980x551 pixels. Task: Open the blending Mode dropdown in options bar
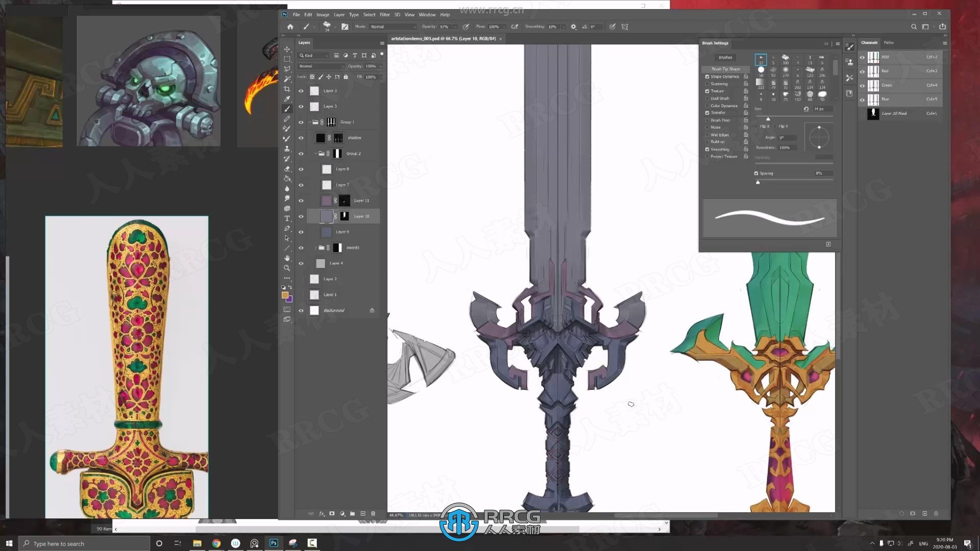pyautogui.click(x=393, y=27)
